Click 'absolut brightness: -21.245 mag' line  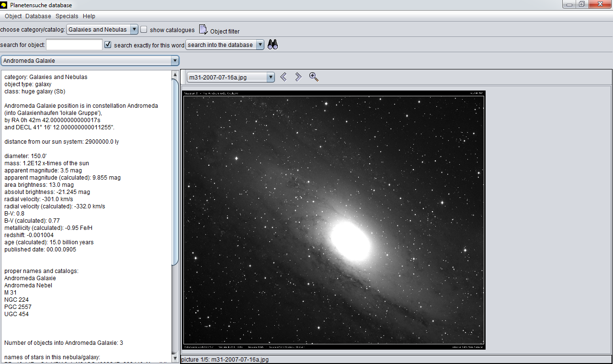pos(47,192)
